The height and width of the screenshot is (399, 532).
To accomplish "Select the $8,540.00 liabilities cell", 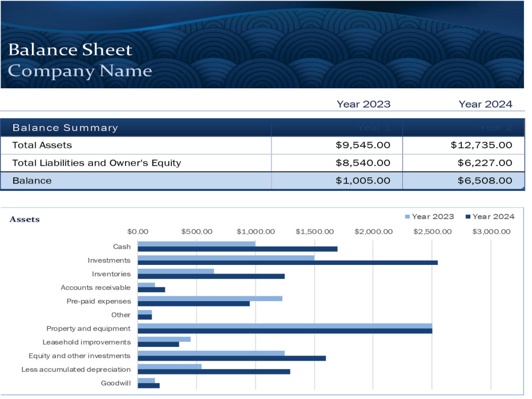I will point(337,163).
